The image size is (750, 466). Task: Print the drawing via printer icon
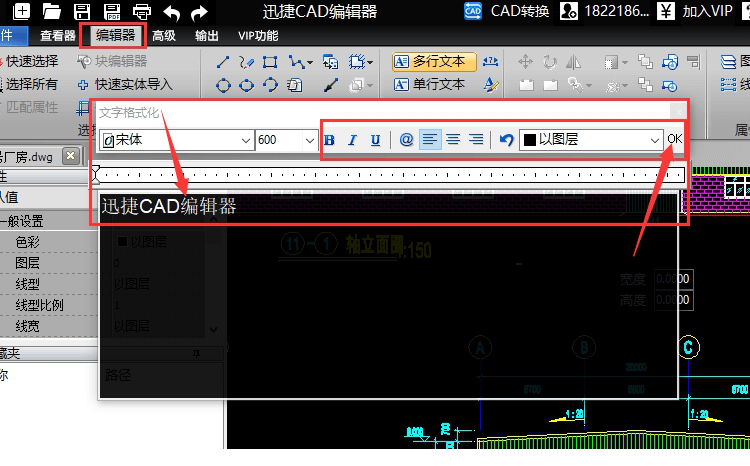tap(142, 11)
